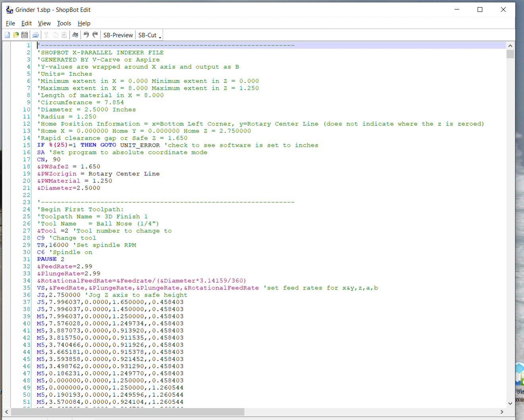Save the file using floppy disk icon
This screenshot has height=420, width=524.
(x=25, y=35)
